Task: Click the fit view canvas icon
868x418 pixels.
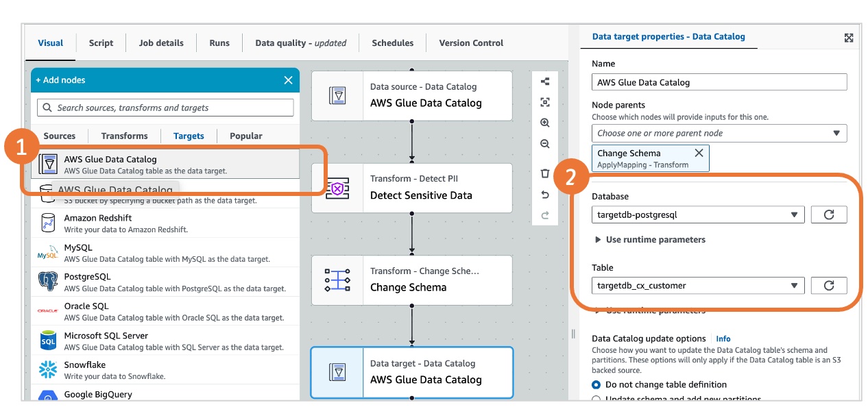Action: 545,102
